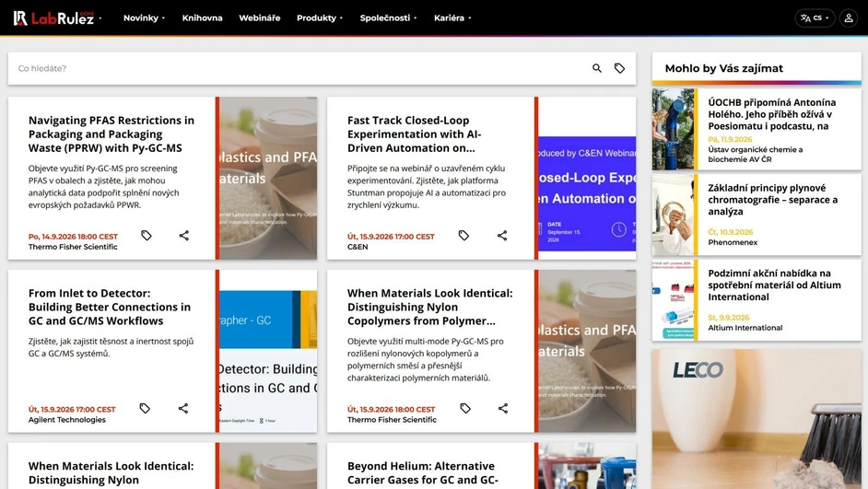Click the tag filter icon in search bar
The image size is (868, 489).
(x=619, y=68)
